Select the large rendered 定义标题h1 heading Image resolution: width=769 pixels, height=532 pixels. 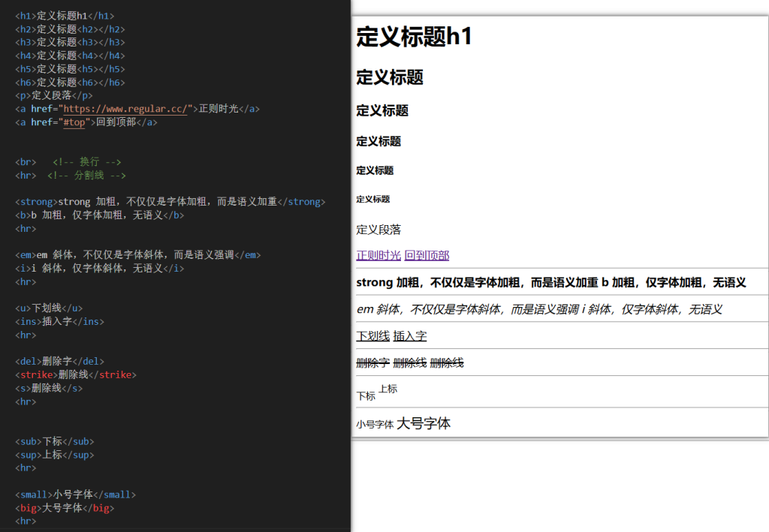click(414, 37)
